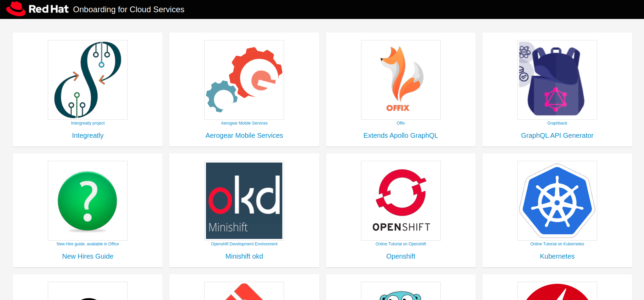The image size is (644, 300).
Task: Click the okd Minishift logo
Action: [244, 201]
